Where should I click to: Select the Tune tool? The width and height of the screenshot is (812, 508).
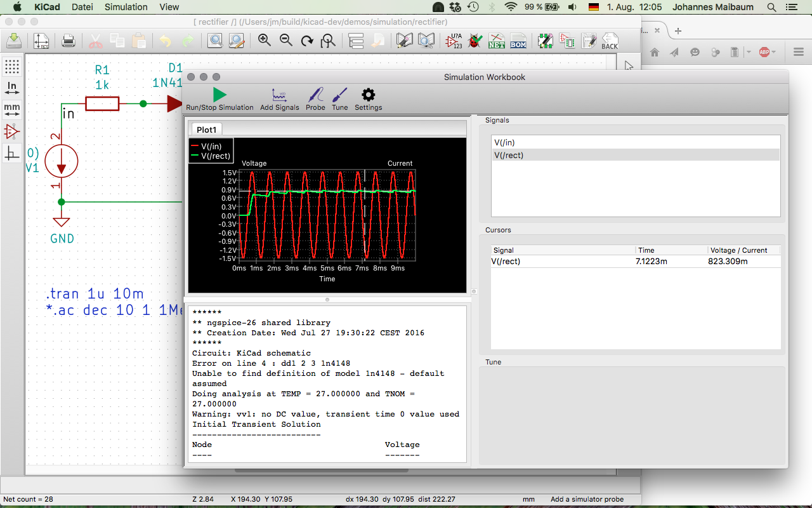(340, 95)
